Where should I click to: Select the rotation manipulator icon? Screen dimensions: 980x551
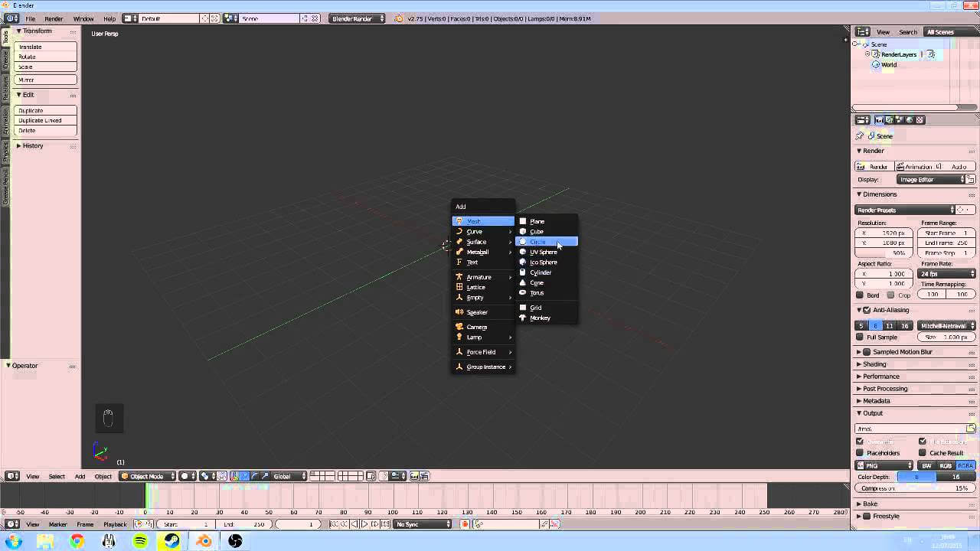tap(255, 476)
